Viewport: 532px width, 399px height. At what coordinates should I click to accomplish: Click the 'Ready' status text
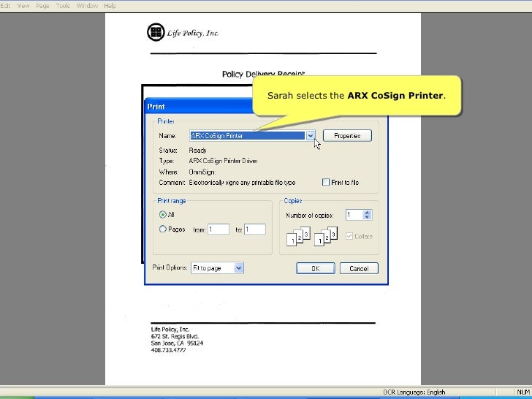[x=197, y=151]
